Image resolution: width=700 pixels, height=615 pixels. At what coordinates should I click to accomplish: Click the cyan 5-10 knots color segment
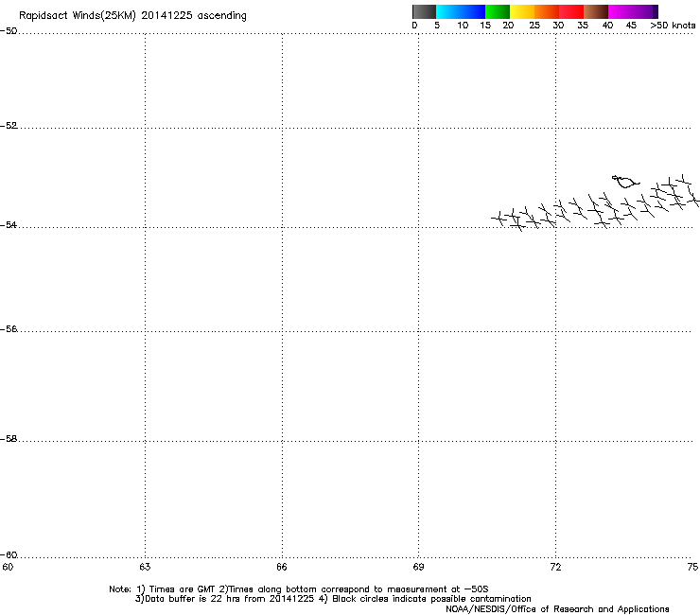448,11
